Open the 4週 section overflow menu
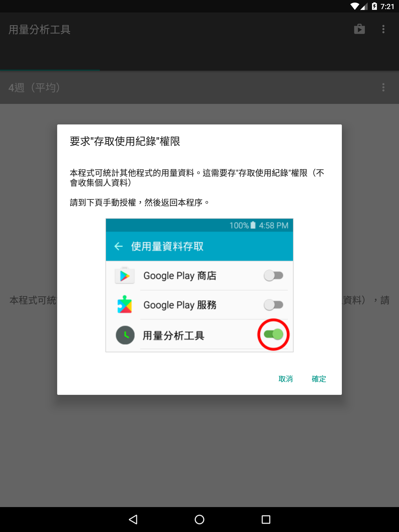Image resolution: width=399 pixels, height=532 pixels. click(x=383, y=87)
